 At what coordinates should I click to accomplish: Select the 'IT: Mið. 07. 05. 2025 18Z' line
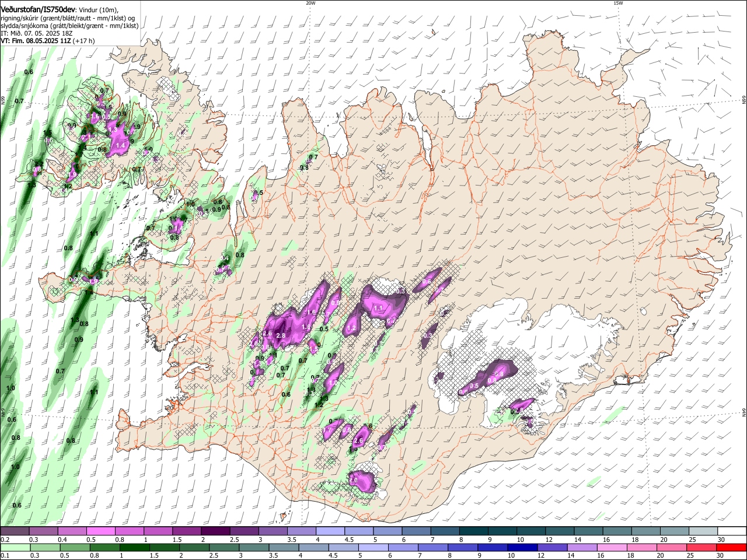coord(36,33)
